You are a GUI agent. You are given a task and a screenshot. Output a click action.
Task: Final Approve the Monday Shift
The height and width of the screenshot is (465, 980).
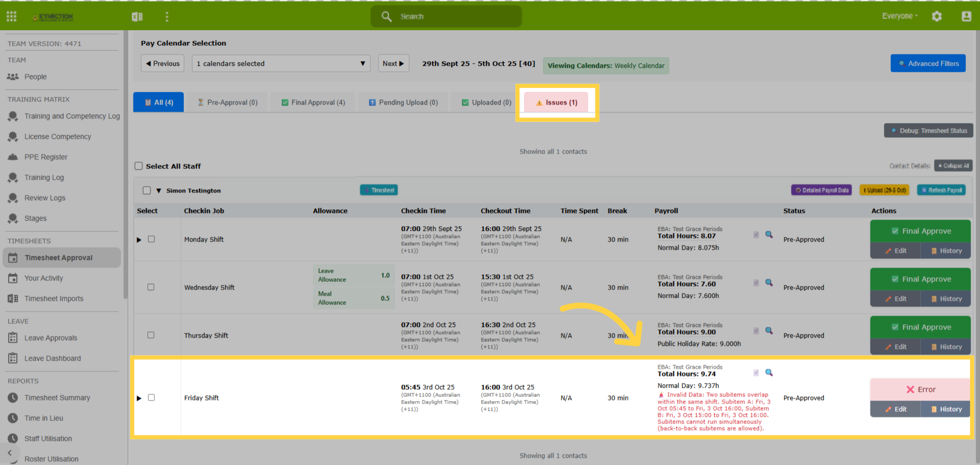tap(920, 231)
